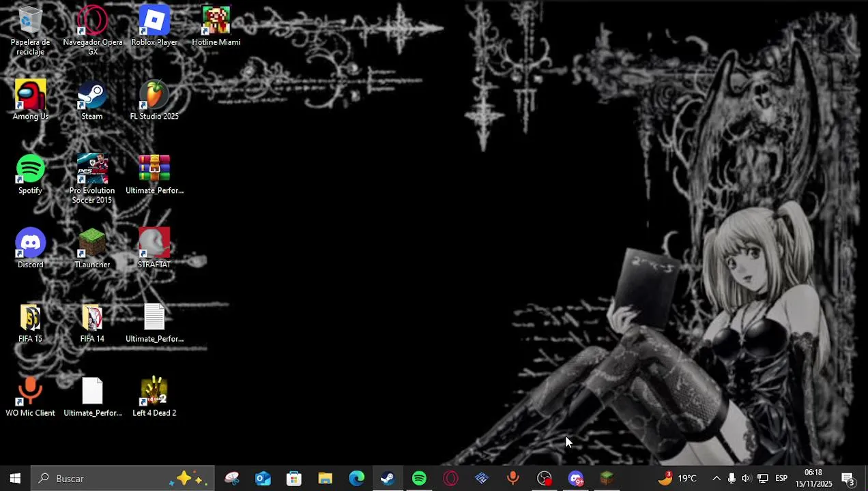Select the Left 4 Dead 2 desktop shortcut
Viewport: 868px width, 491px height.
[154, 398]
